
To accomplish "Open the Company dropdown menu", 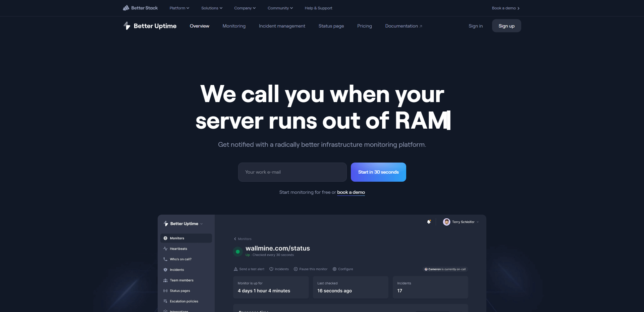I will [x=245, y=8].
